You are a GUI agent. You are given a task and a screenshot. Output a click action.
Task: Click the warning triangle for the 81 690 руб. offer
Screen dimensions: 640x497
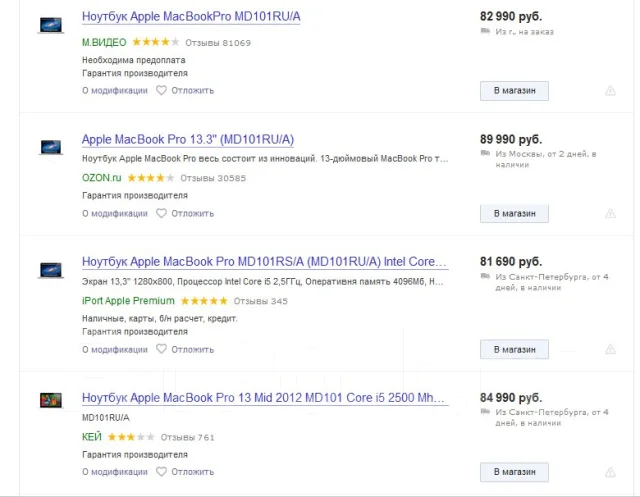[610, 349]
